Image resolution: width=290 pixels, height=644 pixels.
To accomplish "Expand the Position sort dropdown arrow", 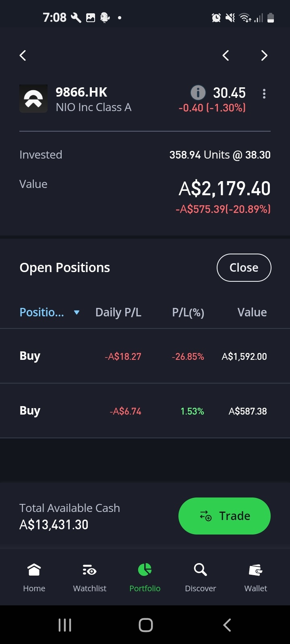I will 77,312.
